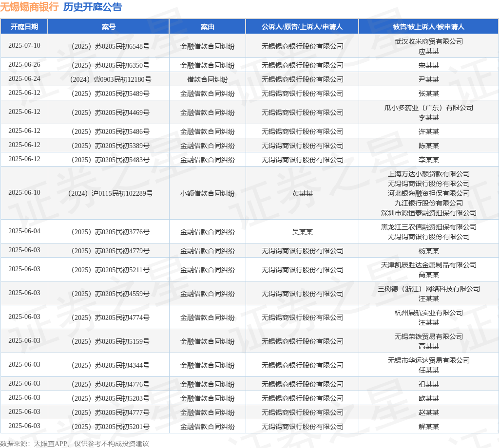The width and height of the screenshot is (499, 448).
Task: Click the 开庭日期 column header
Action: 24,27
